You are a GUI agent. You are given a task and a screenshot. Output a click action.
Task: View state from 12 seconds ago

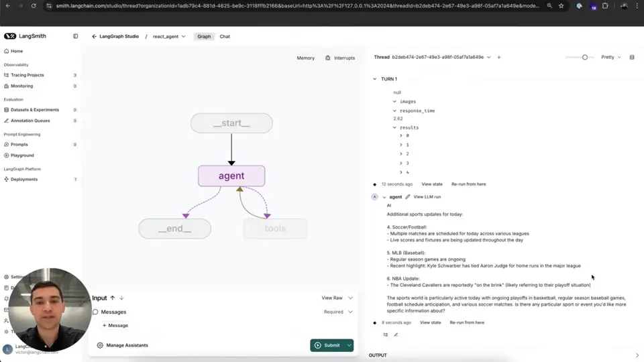(432, 184)
